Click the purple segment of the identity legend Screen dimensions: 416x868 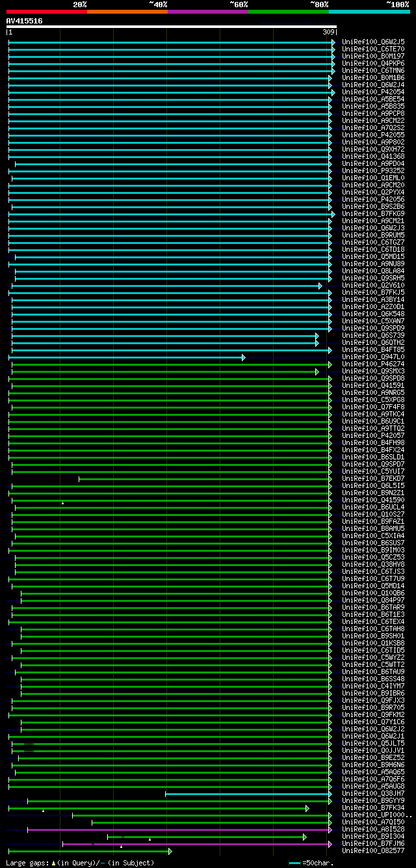pos(207,12)
